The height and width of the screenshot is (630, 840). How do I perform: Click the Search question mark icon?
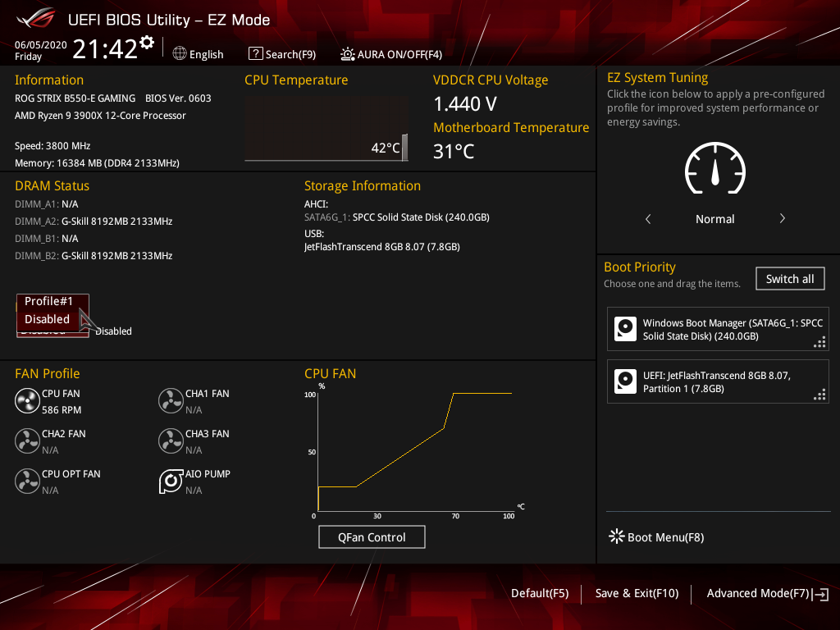point(256,53)
